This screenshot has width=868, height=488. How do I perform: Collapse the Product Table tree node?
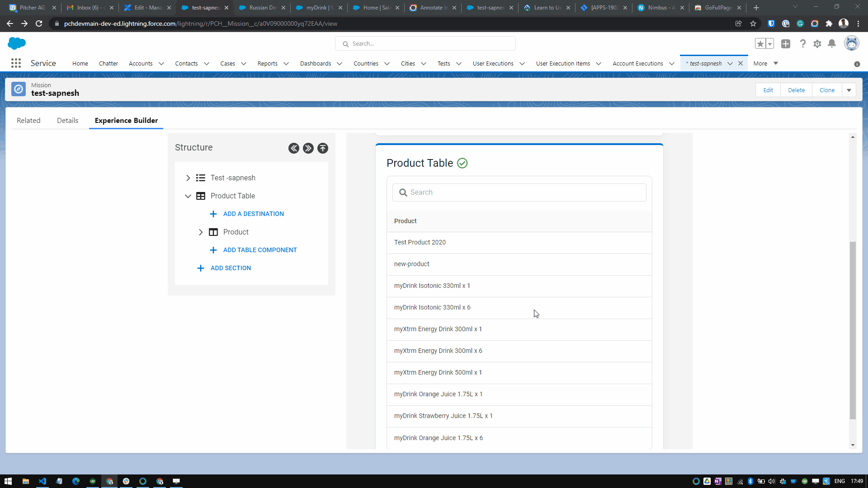(188, 196)
